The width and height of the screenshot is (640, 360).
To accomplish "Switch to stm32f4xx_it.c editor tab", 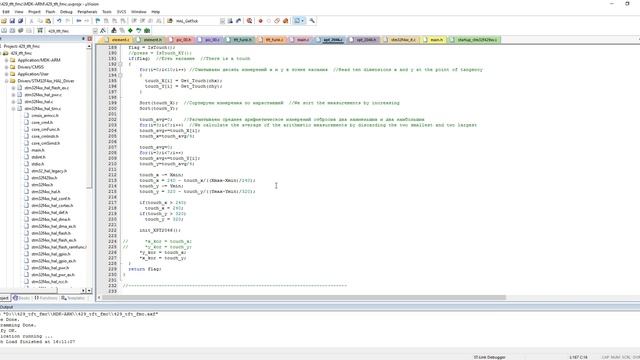I will pos(400,40).
